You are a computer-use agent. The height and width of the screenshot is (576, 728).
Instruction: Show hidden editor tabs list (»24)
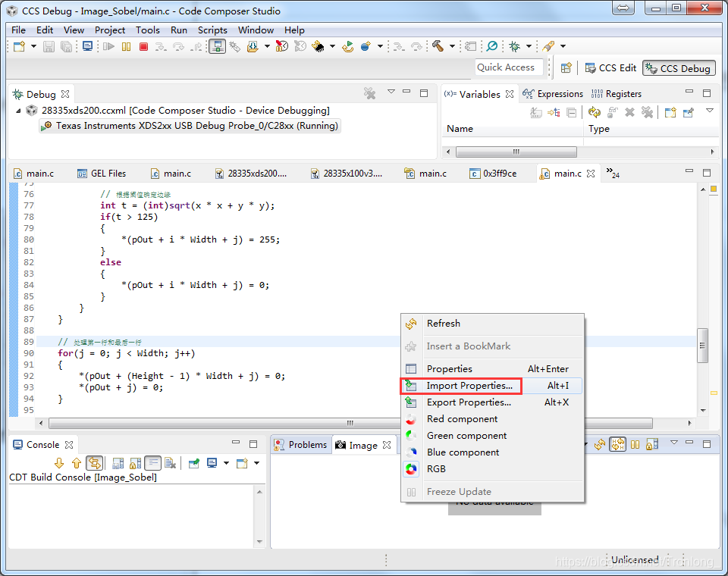(x=613, y=173)
